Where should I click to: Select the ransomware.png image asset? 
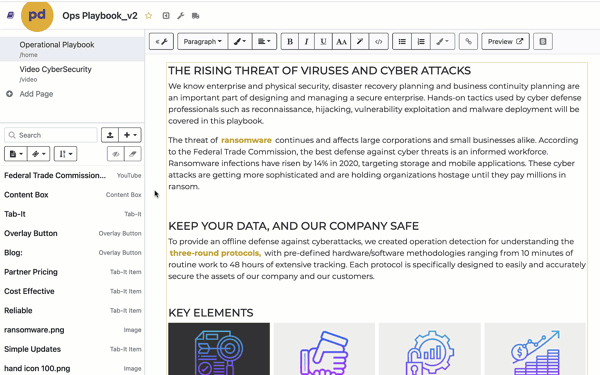tap(72, 330)
